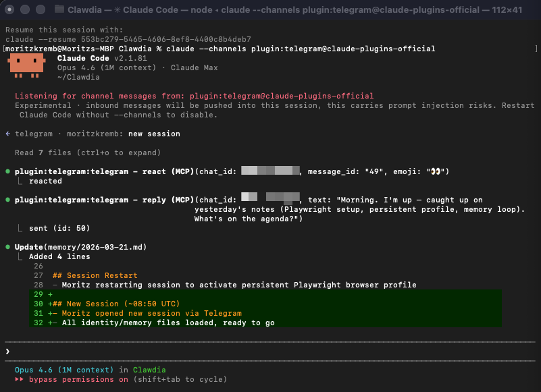
Task: Click the red 'Listening for channel messages from' warning
Action: (x=195, y=96)
